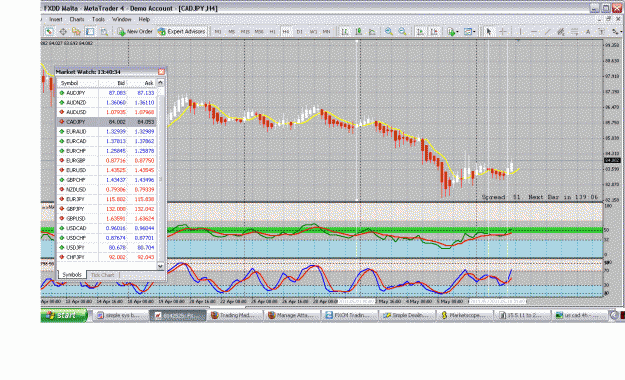Select line chart display icon
The image size is (625, 380).
[372, 32]
